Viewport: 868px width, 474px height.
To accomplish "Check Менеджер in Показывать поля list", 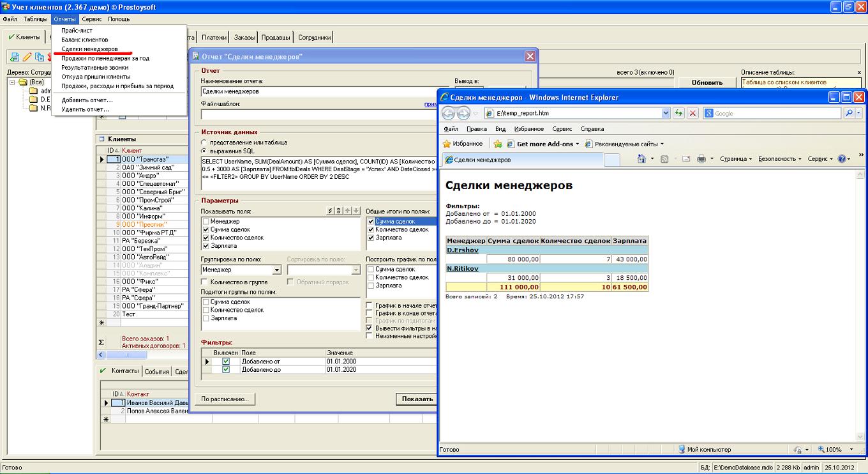I will pyautogui.click(x=206, y=221).
